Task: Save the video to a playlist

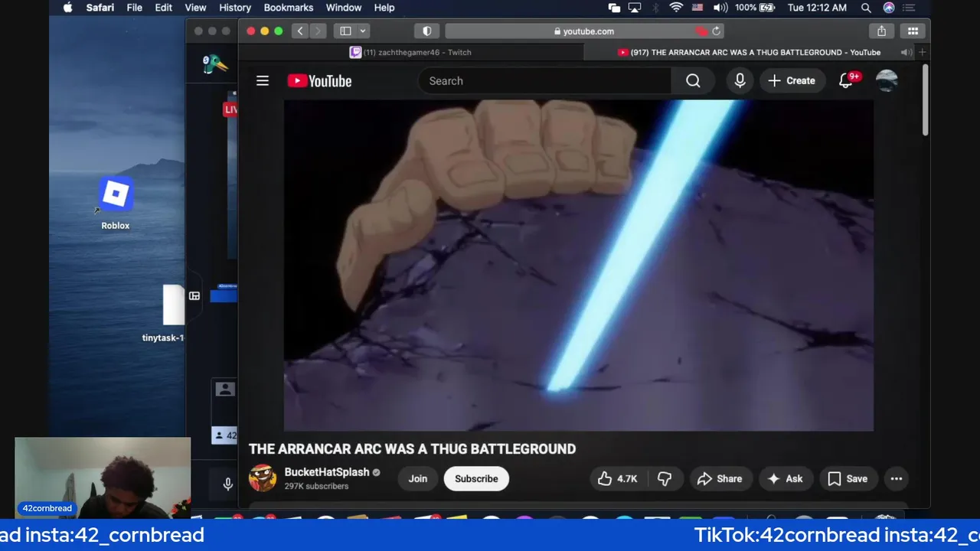Action: (x=848, y=478)
